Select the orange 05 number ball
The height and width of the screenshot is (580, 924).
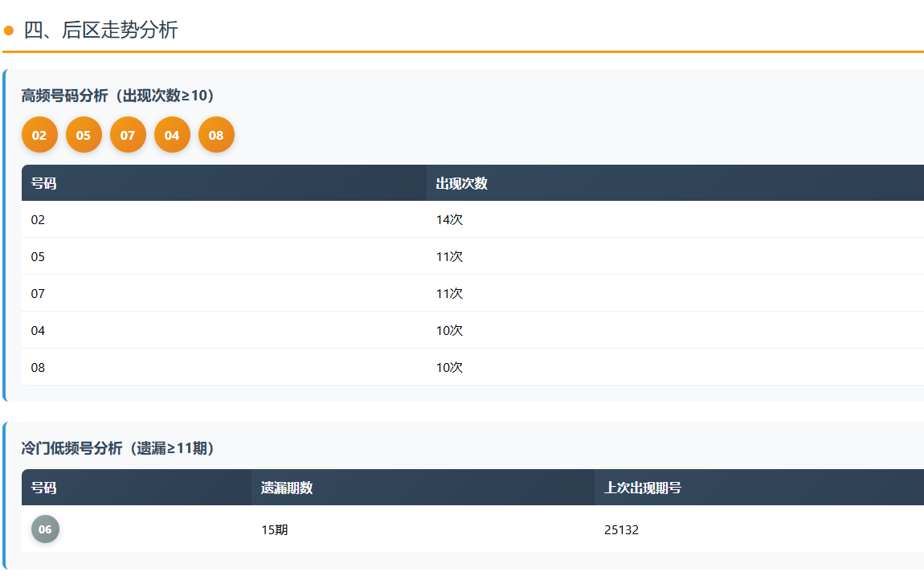[84, 135]
